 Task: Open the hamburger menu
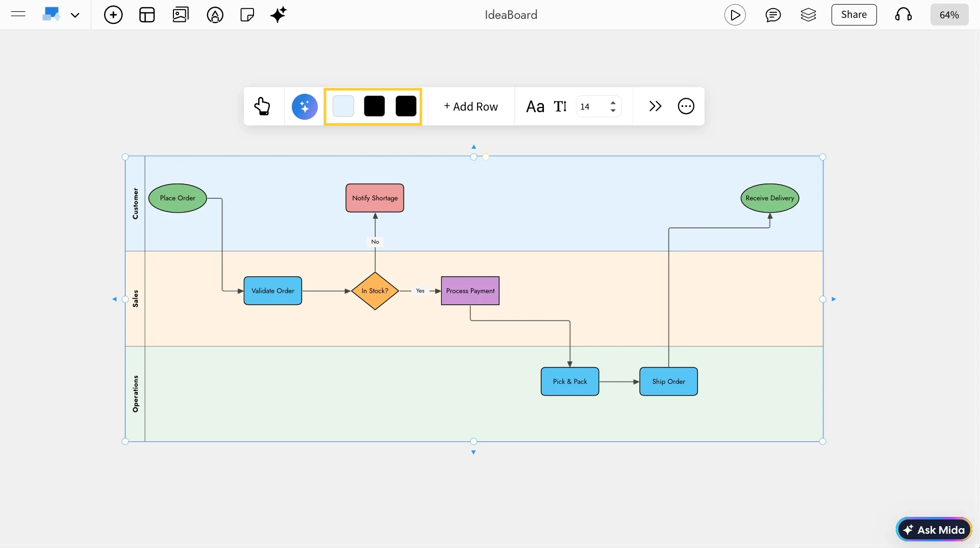click(17, 14)
